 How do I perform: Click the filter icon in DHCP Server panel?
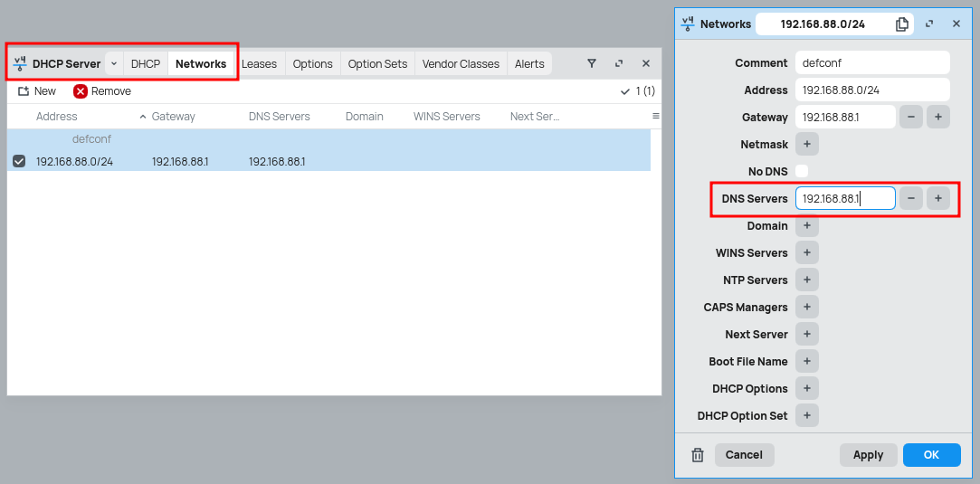tap(592, 63)
